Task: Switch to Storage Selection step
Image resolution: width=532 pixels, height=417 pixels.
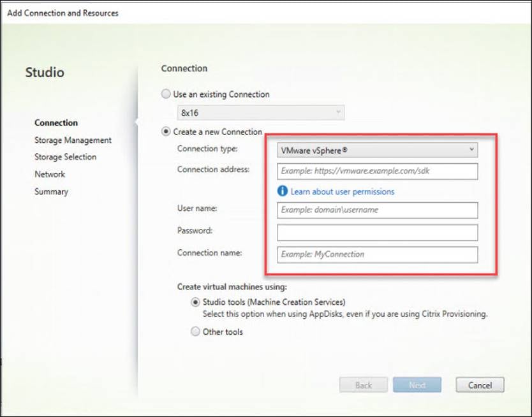Action: [x=65, y=157]
